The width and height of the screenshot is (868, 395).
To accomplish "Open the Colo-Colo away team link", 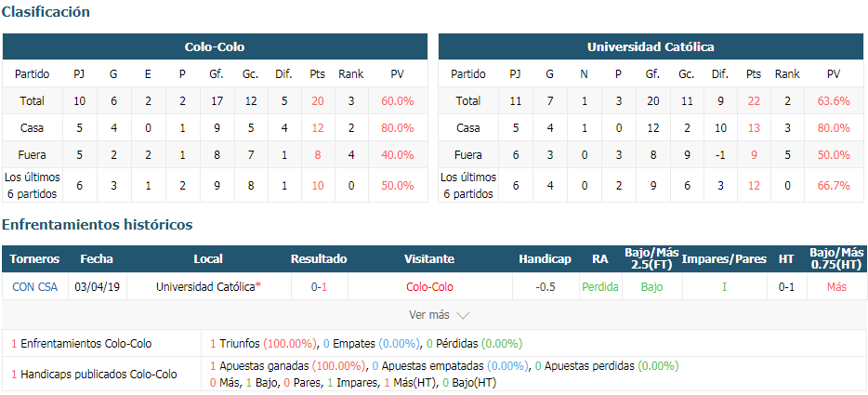I will pyautogui.click(x=429, y=287).
